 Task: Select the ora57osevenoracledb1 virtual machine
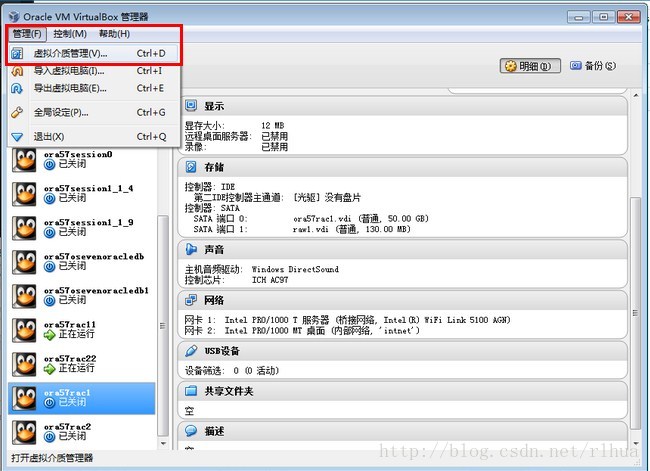(82, 296)
